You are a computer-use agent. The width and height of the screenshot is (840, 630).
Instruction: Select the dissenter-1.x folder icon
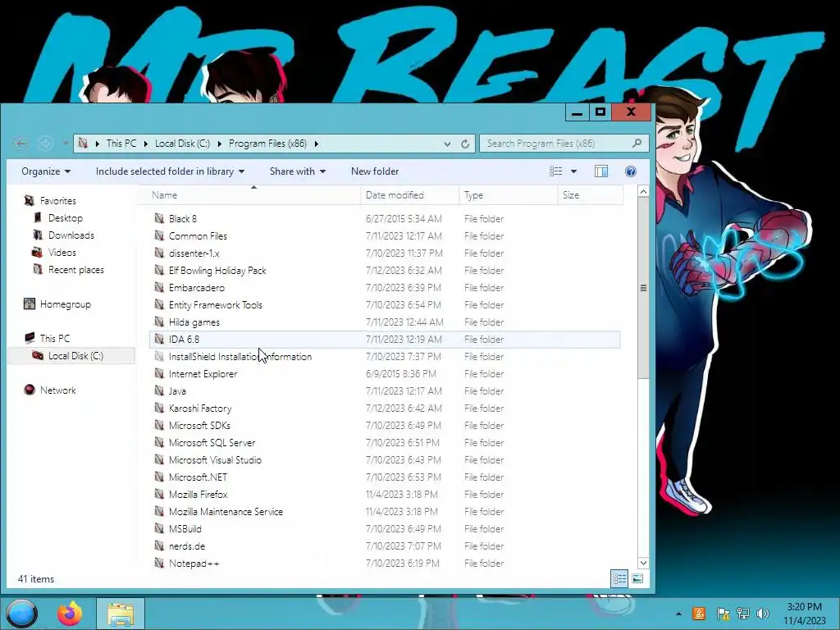pos(159,253)
